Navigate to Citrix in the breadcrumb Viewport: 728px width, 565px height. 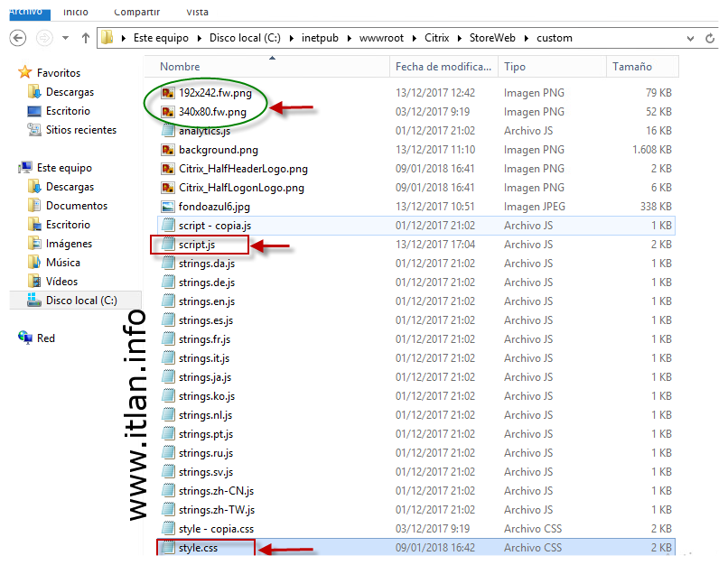pos(437,39)
